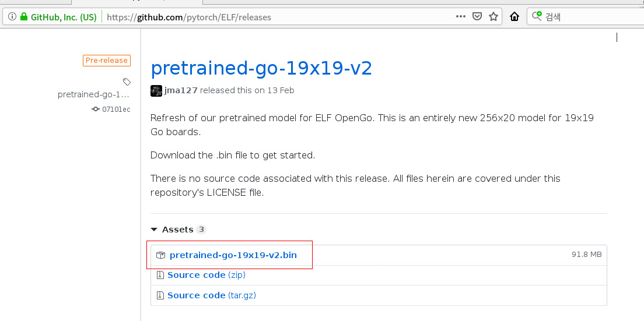
Task: Click the Home button icon
Action: pyautogui.click(x=514, y=17)
